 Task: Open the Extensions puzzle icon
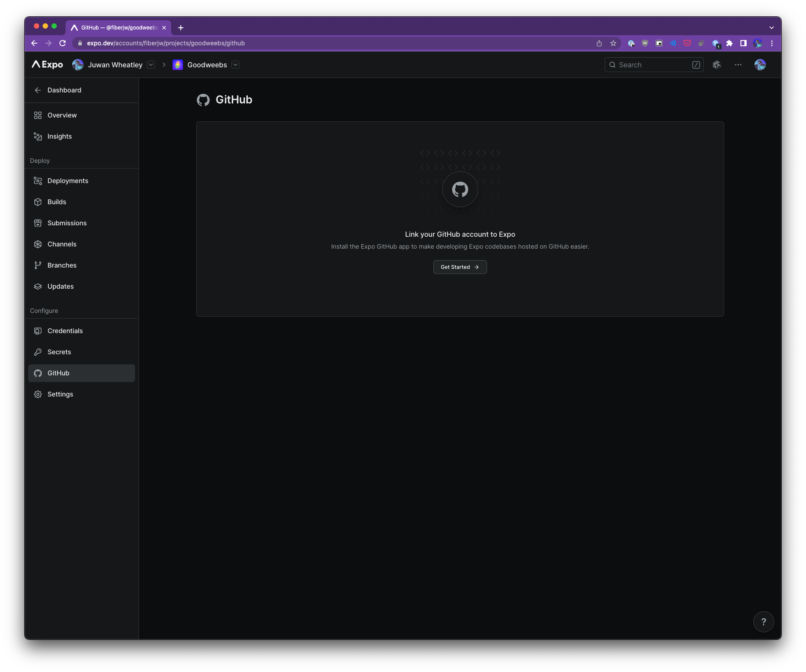[x=729, y=43]
